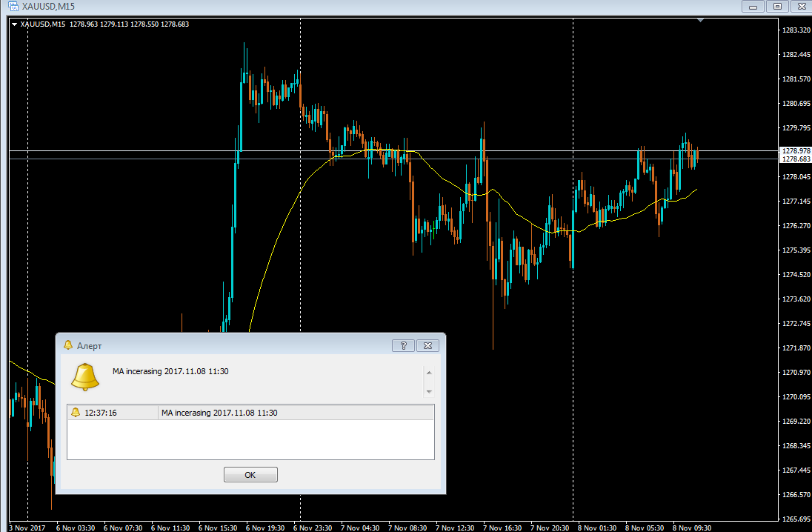This screenshot has height=532, width=812.
Task: Click the Алерт dialog title text
Action: (89, 345)
